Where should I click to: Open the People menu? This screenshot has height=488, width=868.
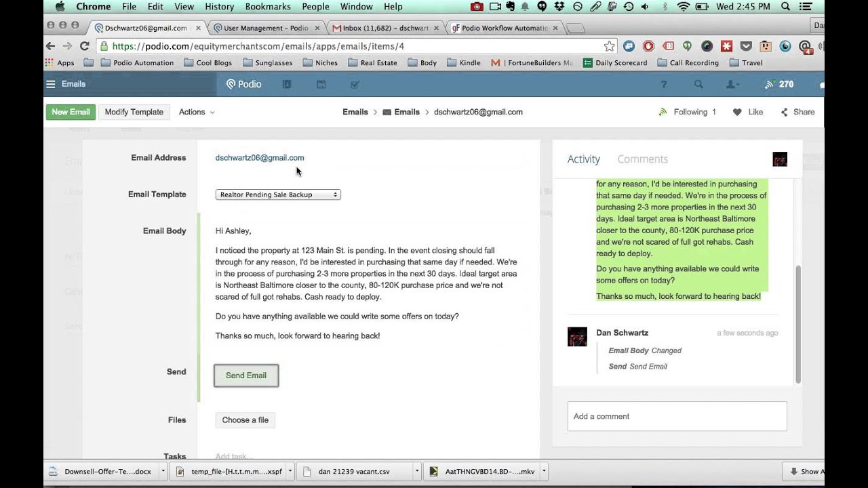(315, 7)
